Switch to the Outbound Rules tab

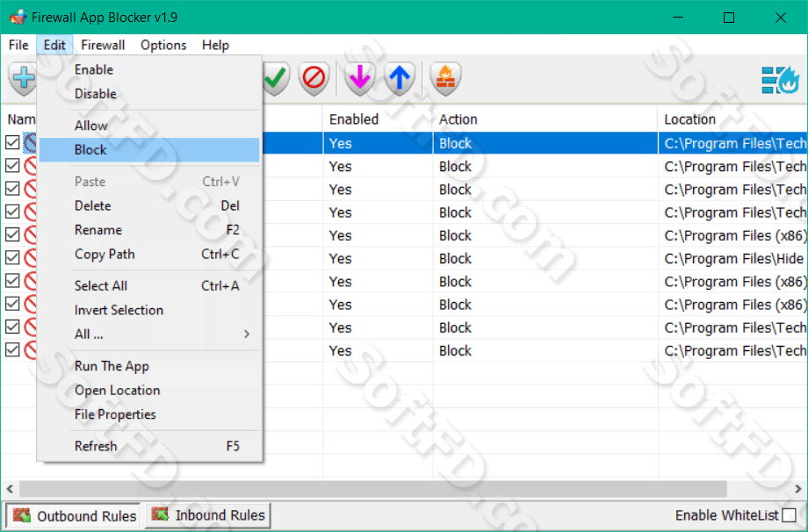coord(73,515)
